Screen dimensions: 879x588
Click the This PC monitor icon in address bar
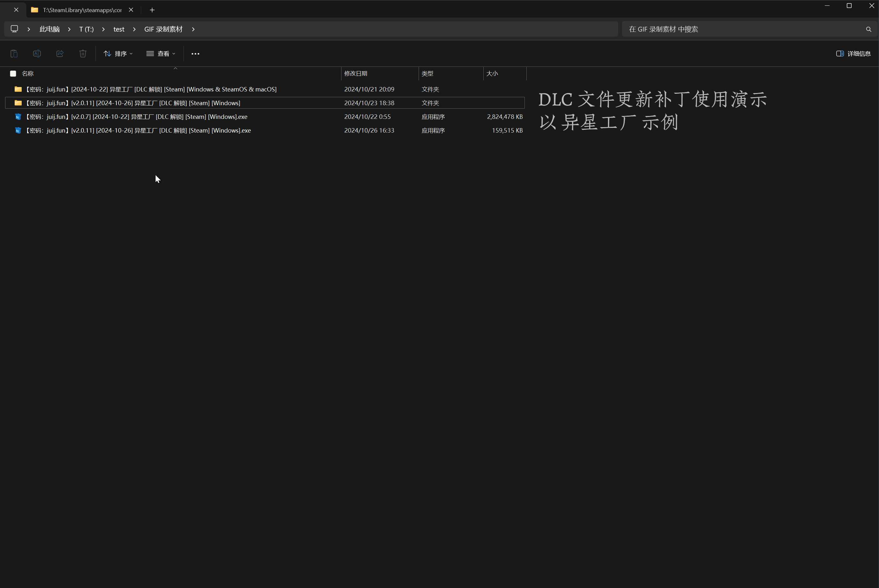pos(14,29)
